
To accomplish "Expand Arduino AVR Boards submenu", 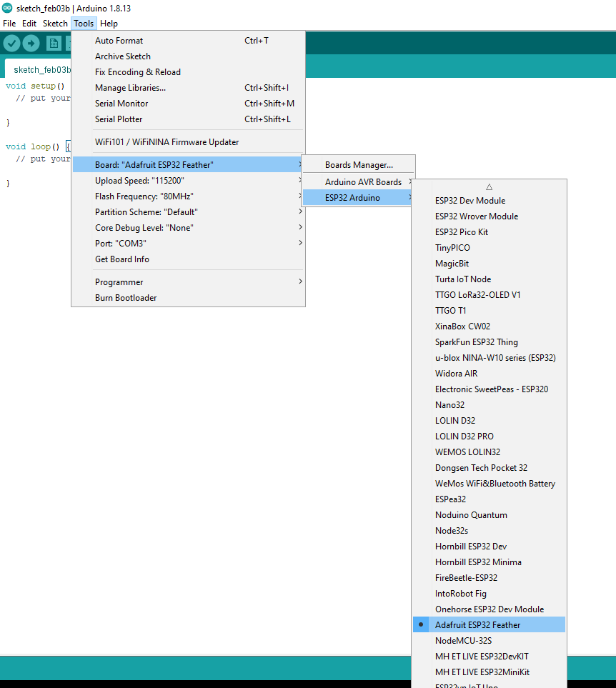I will [x=359, y=182].
